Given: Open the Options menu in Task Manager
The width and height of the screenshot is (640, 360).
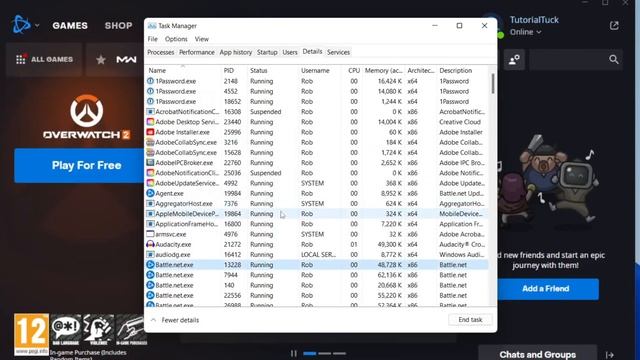Looking at the screenshot, I should coord(176,39).
